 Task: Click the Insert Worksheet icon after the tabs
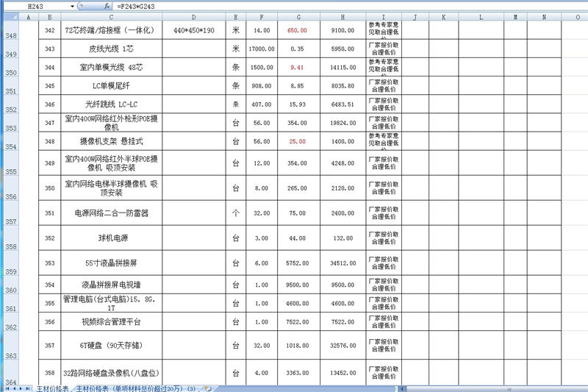[208, 388]
